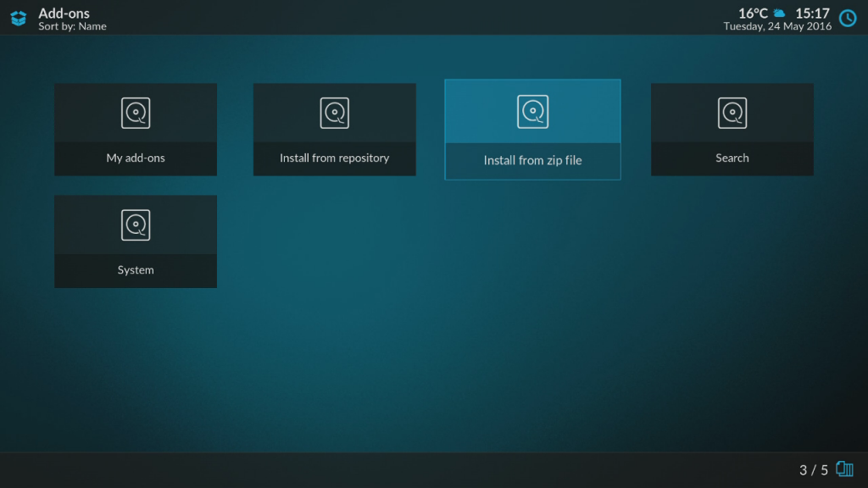This screenshot has width=868, height=488.
Task: Click the view mode icon beside 3 / 5
Action: click(x=845, y=469)
